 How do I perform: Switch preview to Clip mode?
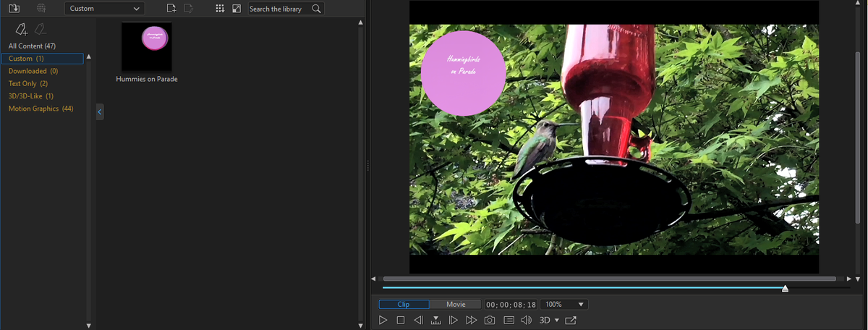(x=404, y=305)
